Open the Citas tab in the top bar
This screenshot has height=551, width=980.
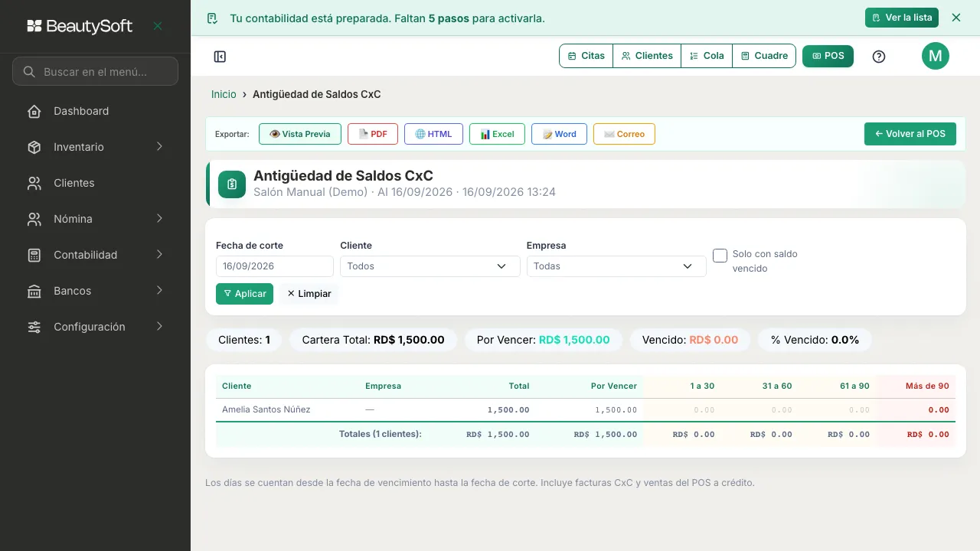point(586,56)
